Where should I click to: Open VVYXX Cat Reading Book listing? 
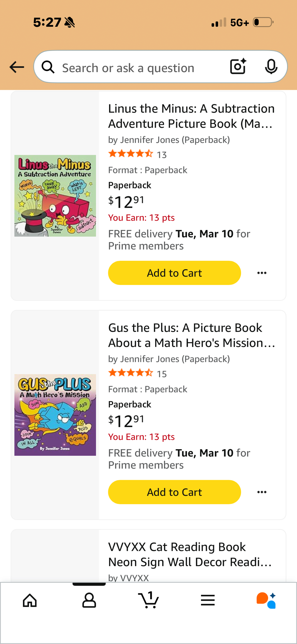(190, 554)
